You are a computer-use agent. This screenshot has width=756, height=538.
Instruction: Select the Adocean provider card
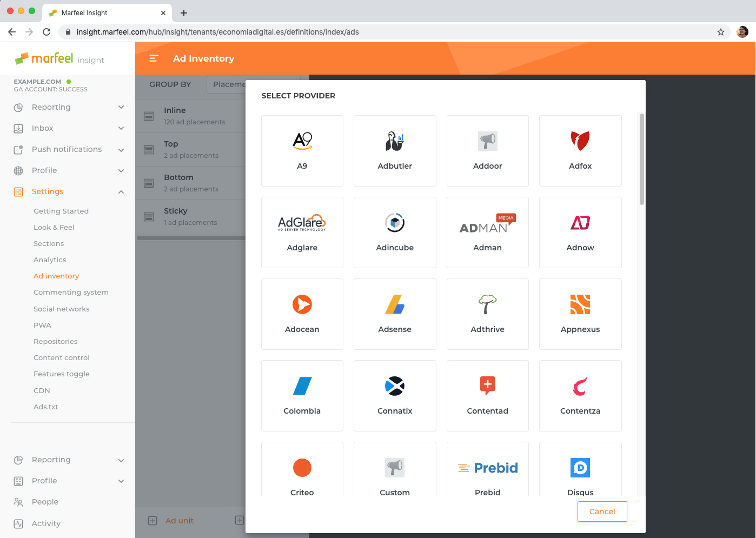pos(302,314)
